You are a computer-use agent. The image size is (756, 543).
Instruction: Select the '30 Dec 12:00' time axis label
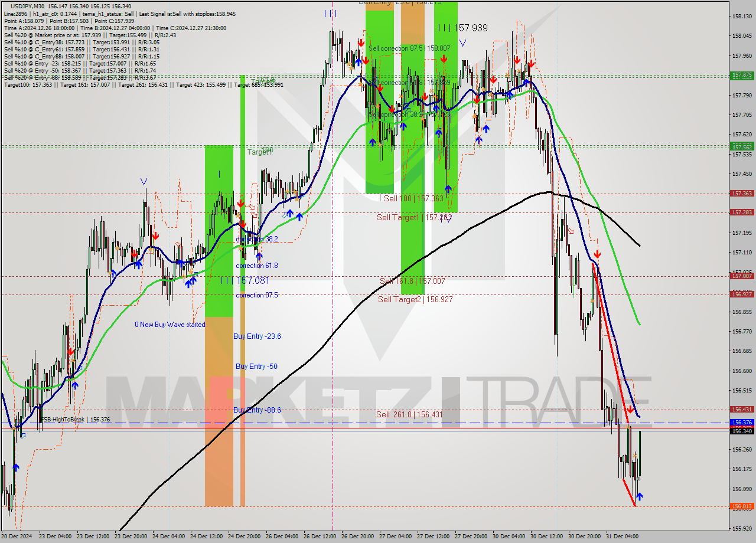(x=547, y=537)
